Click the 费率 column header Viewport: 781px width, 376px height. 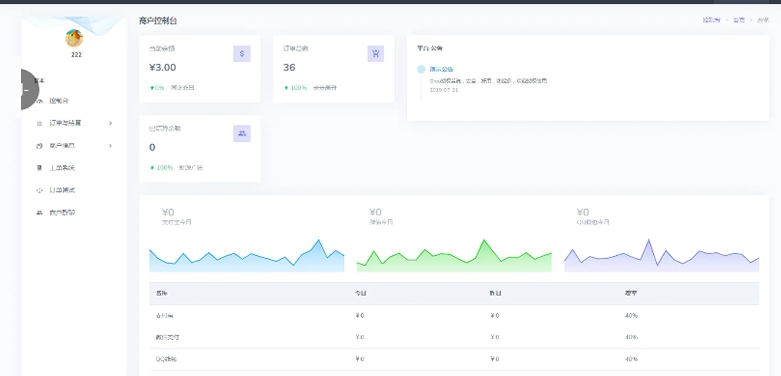click(x=631, y=293)
